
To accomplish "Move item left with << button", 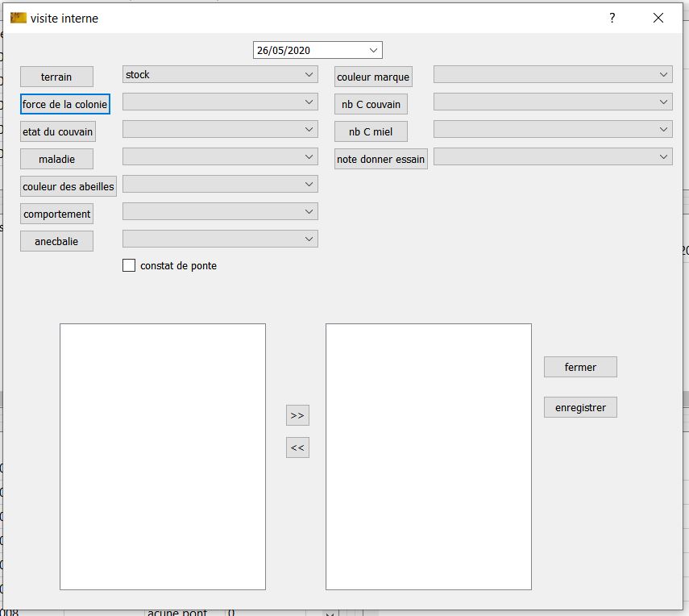I will coord(297,447).
